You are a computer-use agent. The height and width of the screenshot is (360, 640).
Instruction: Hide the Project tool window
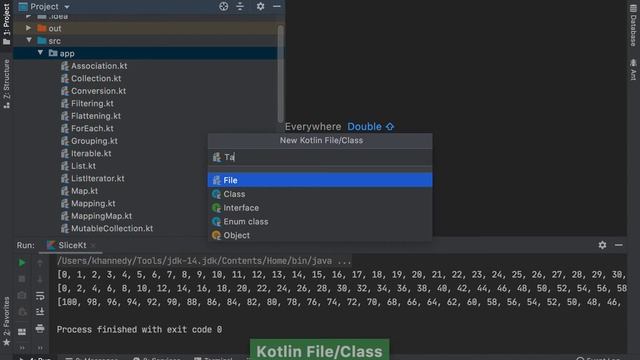coord(277,6)
